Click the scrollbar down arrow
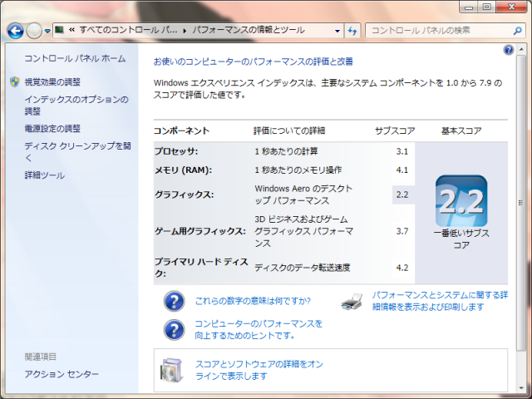 click(521, 388)
